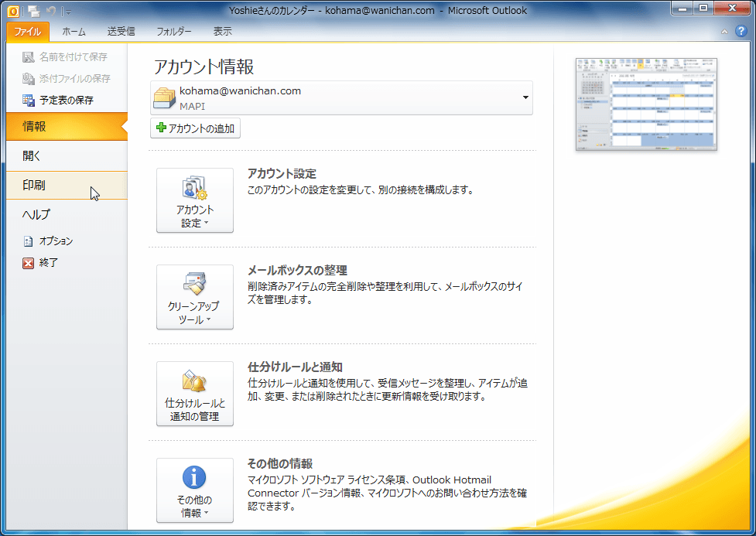
Task: Select 予定表の保存 in the backstage menu
Action: 67,100
